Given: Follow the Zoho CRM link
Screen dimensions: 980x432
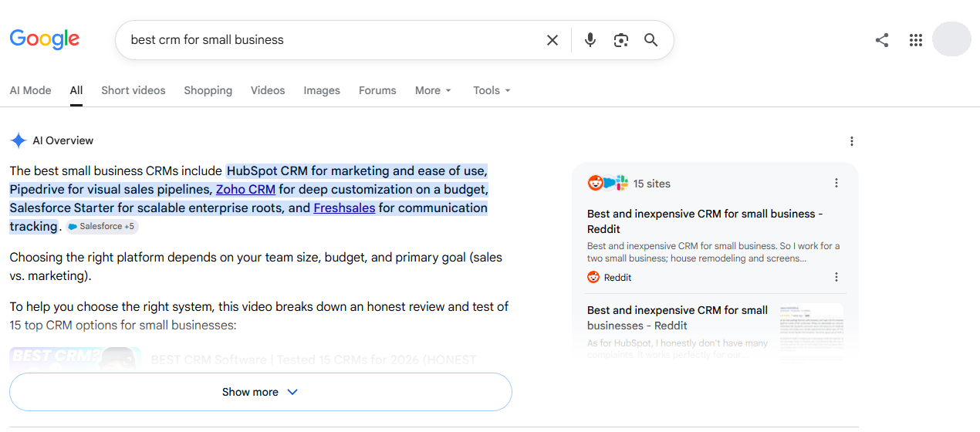Looking at the screenshot, I should click(245, 189).
